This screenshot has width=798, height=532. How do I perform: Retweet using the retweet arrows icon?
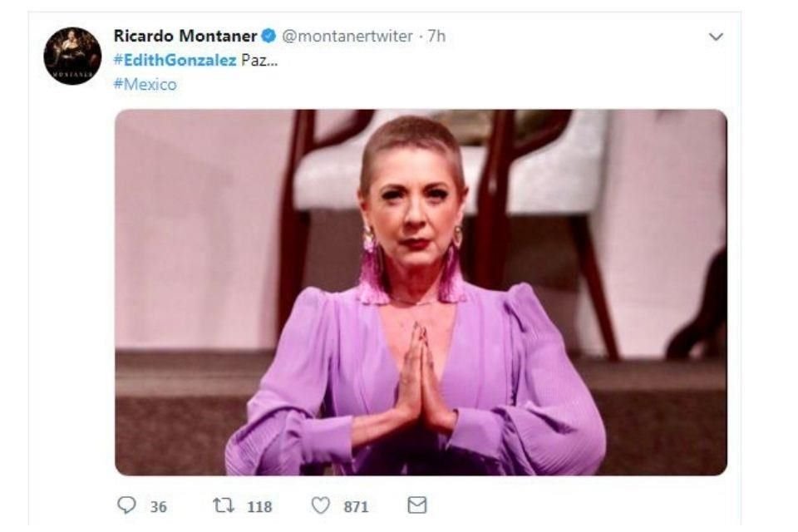[x=224, y=505]
